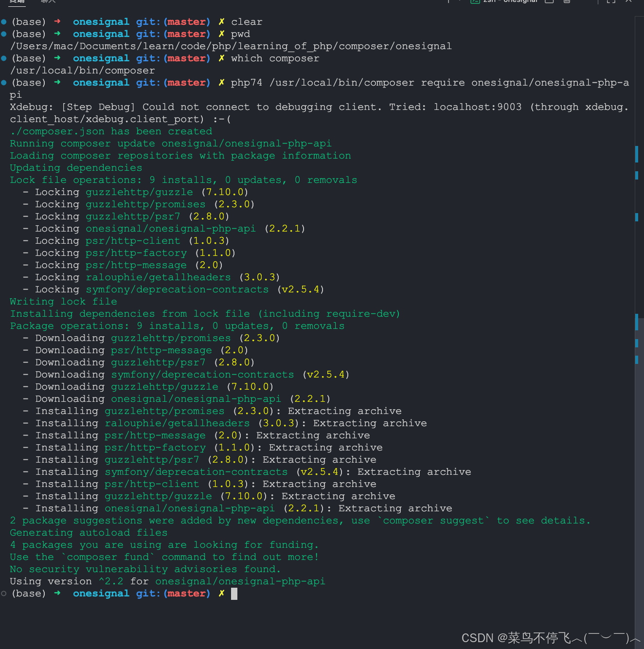Maximize the panel using the expand icon

[x=610, y=2]
